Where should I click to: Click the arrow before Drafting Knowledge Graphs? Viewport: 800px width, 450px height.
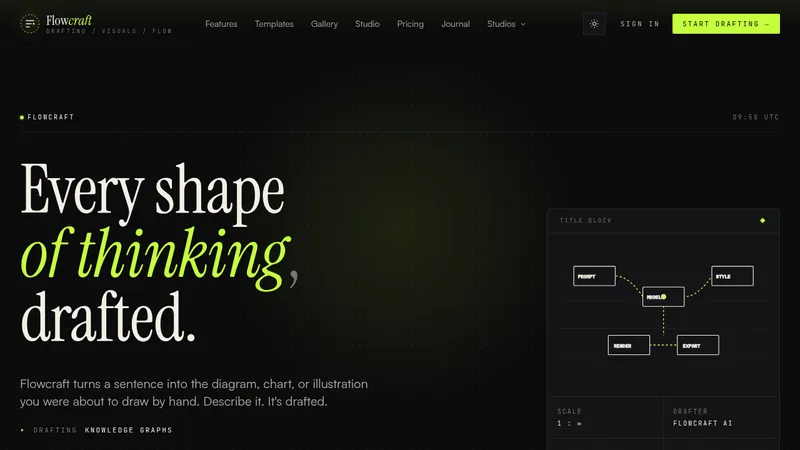pos(22,430)
